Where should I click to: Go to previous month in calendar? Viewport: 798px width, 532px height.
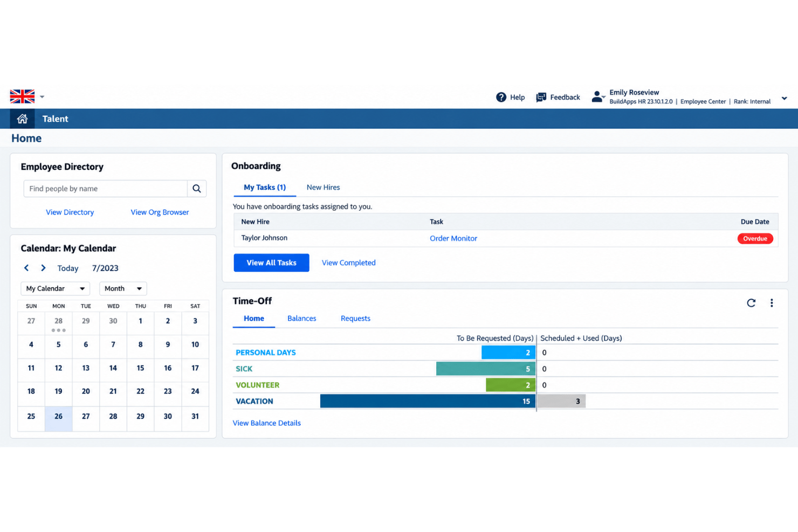coord(26,268)
